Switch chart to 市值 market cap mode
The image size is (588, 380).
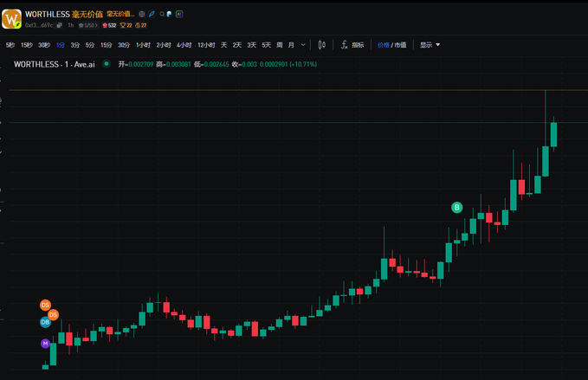coord(400,45)
